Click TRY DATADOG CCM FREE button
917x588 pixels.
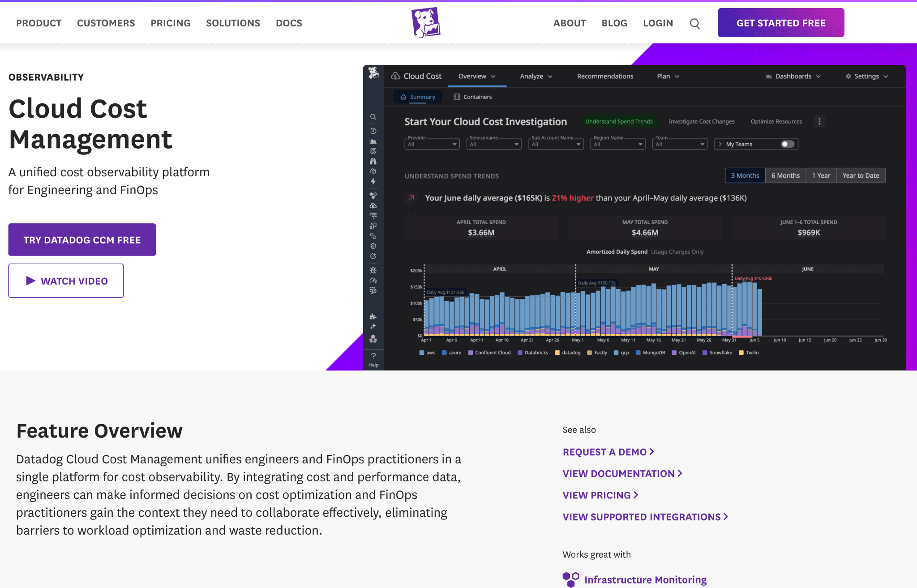point(82,240)
